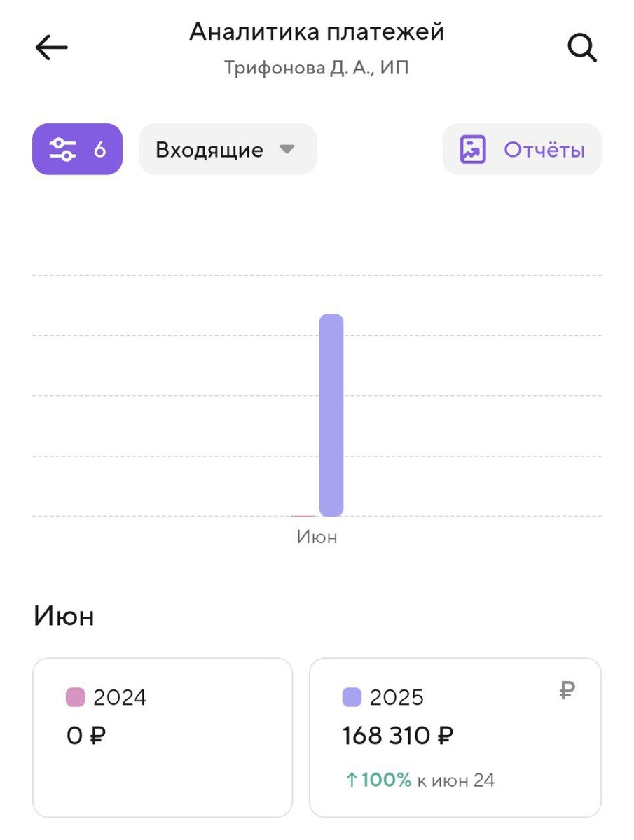Click the reports chart icon
This screenshot has width=634, height=840.
[472, 149]
